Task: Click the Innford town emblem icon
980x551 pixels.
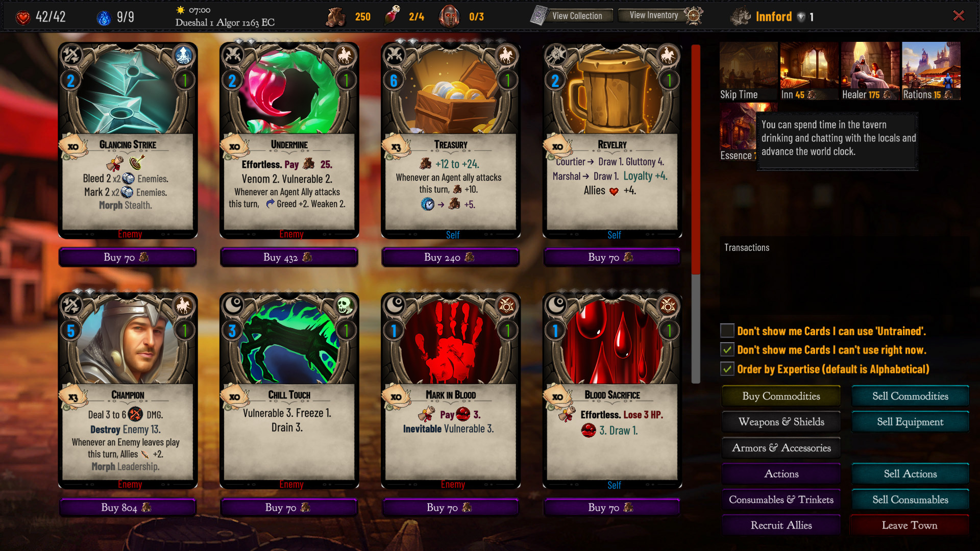Action: [x=741, y=17]
